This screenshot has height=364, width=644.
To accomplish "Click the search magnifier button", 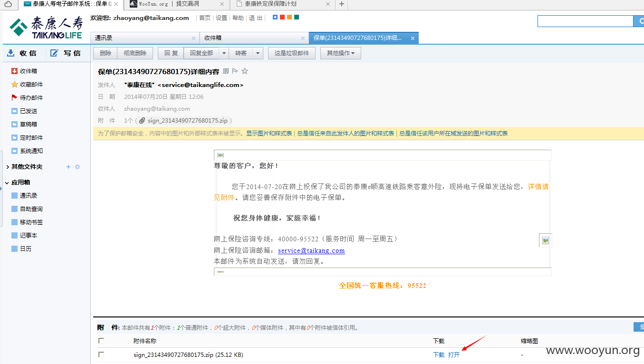I will 639,21.
